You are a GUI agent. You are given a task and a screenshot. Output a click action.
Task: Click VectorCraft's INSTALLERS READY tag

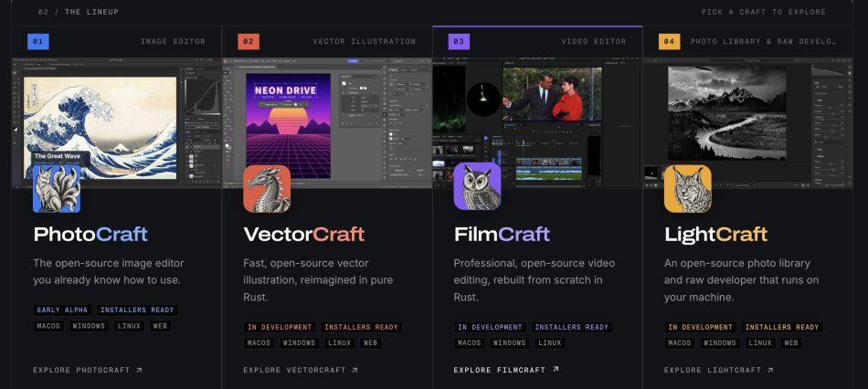362,328
